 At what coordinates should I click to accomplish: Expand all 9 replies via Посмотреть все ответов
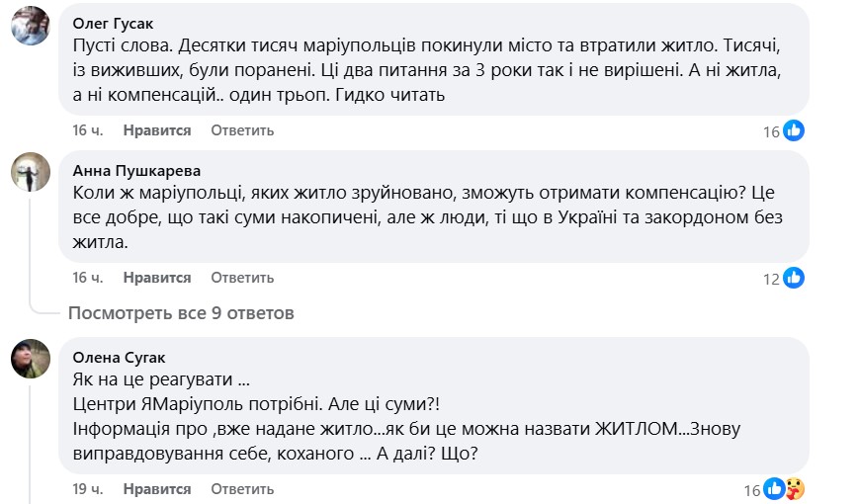point(181,313)
